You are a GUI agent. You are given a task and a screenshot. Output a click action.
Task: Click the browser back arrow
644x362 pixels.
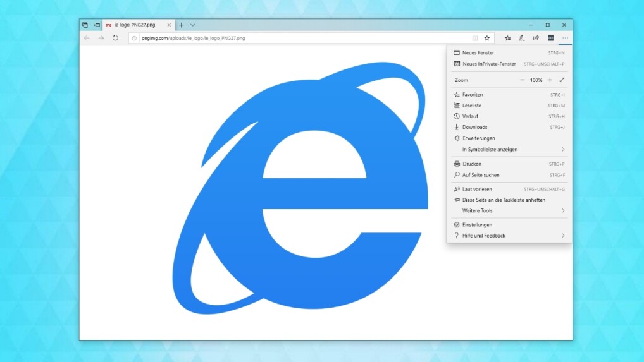(87, 38)
